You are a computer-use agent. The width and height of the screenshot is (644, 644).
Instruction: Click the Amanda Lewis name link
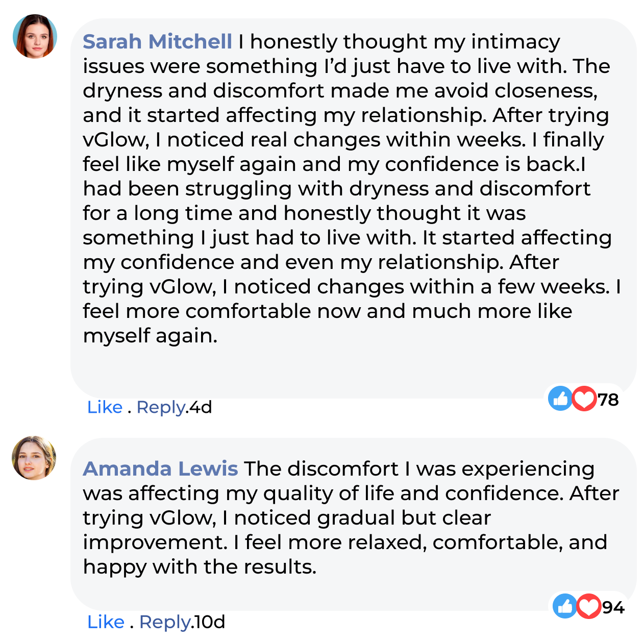click(x=160, y=468)
